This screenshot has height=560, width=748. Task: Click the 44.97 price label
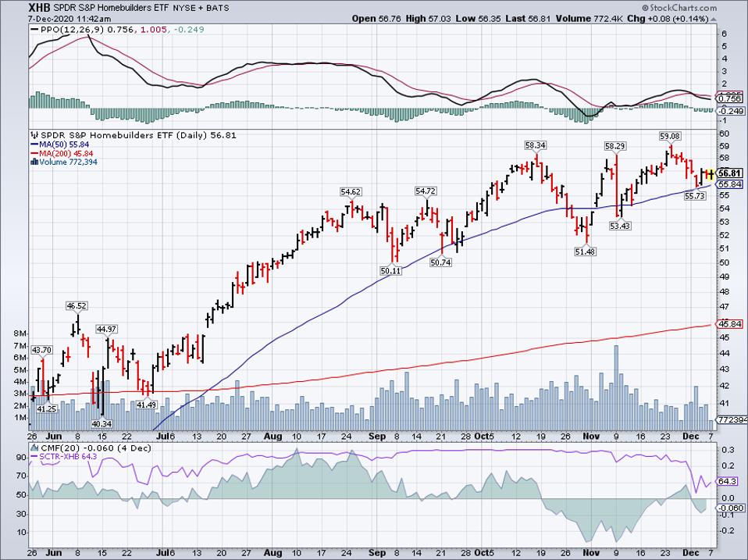pos(106,329)
